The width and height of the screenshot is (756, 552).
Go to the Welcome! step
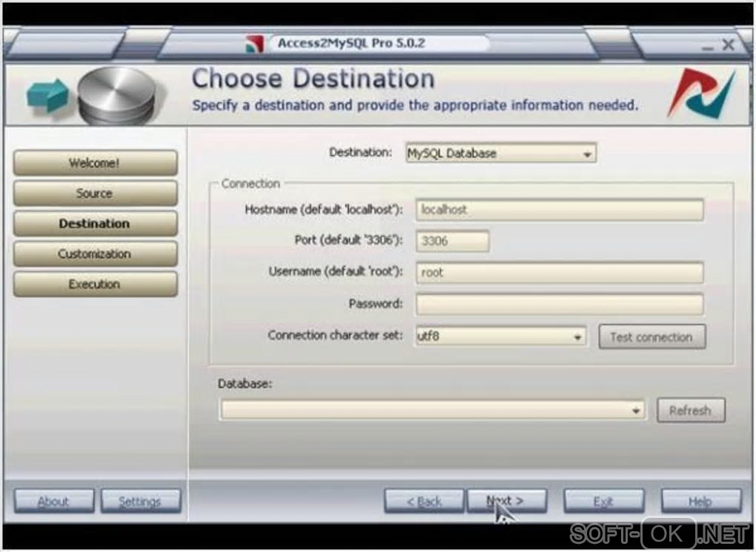[x=95, y=163]
